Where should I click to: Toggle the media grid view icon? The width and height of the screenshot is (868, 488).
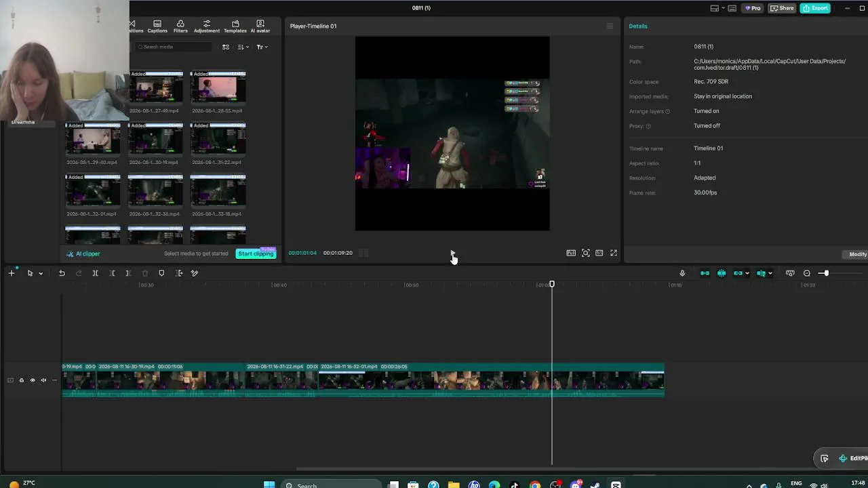point(226,47)
